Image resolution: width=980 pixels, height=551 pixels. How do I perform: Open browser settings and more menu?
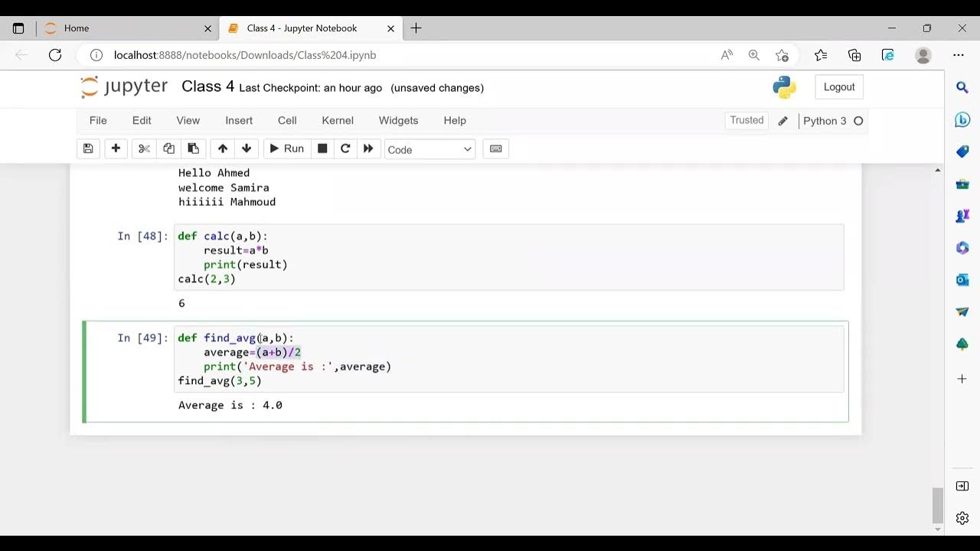[x=959, y=55]
